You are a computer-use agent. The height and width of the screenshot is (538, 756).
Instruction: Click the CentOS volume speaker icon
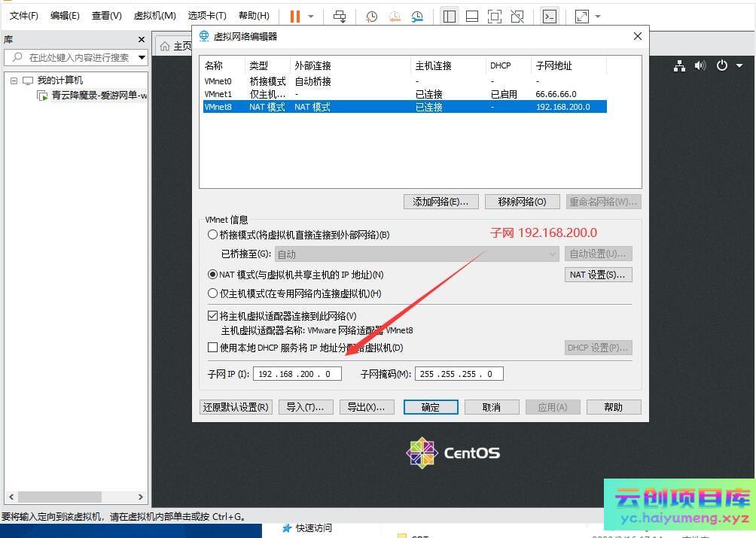[x=700, y=65]
